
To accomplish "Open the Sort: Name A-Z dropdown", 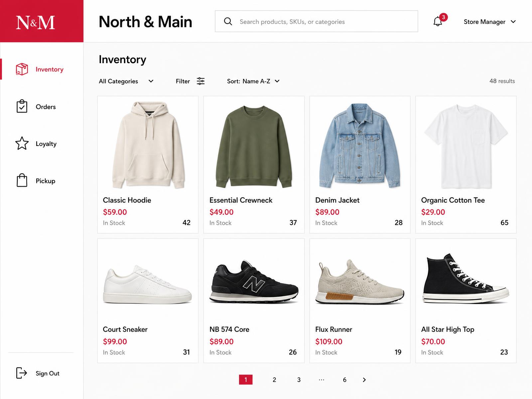I will pos(253,81).
